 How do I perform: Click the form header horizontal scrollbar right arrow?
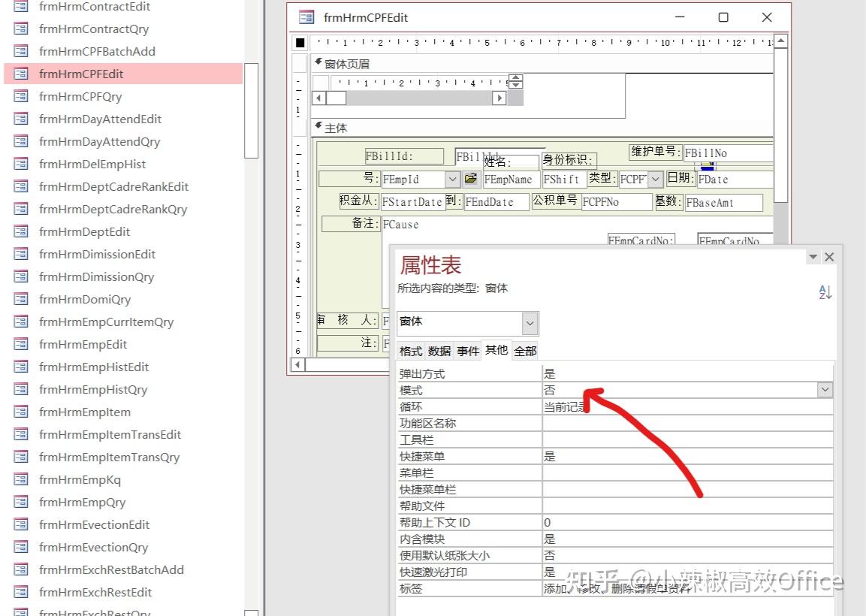pos(501,98)
